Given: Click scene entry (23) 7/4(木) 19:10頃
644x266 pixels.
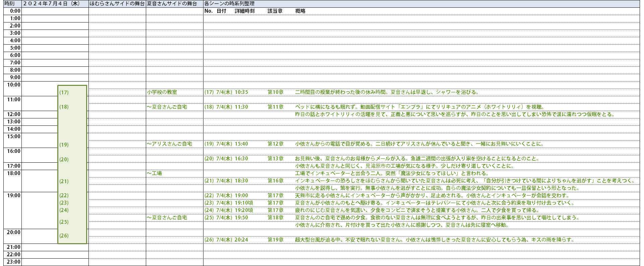Looking at the screenshot, I should pos(229,203).
